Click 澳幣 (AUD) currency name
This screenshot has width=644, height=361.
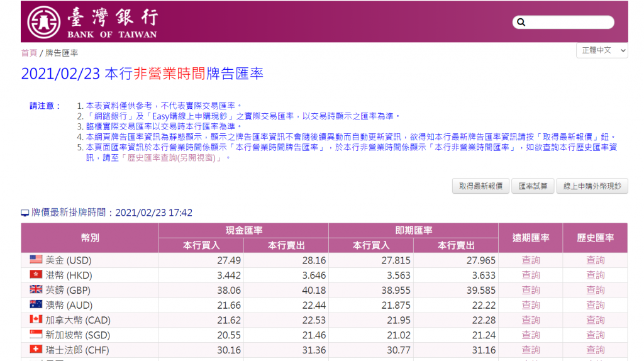click(69, 305)
